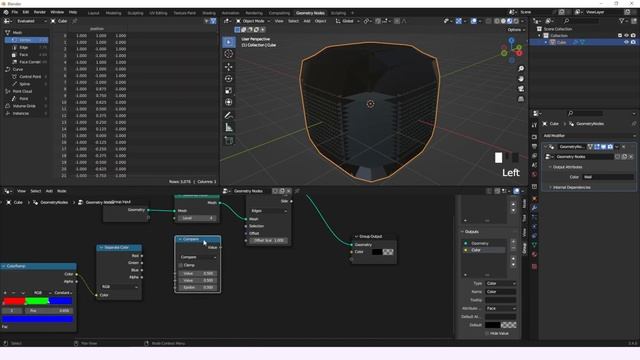Open the Material properties tab icon

click(534, 254)
